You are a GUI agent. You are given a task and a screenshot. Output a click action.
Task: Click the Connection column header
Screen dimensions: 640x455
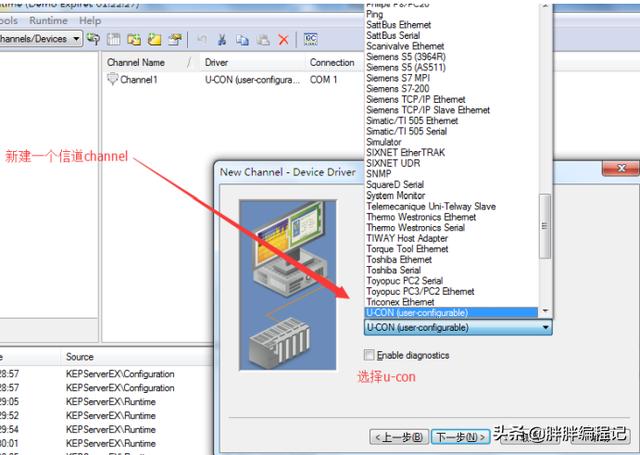tap(333, 62)
